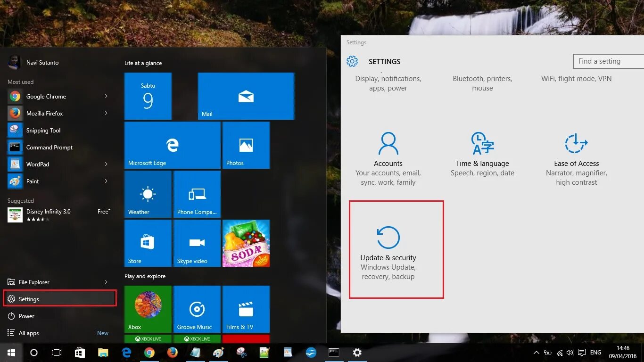Expand the Google Chrome jump list arrow
The height and width of the screenshot is (362, 644).
[106, 96]
